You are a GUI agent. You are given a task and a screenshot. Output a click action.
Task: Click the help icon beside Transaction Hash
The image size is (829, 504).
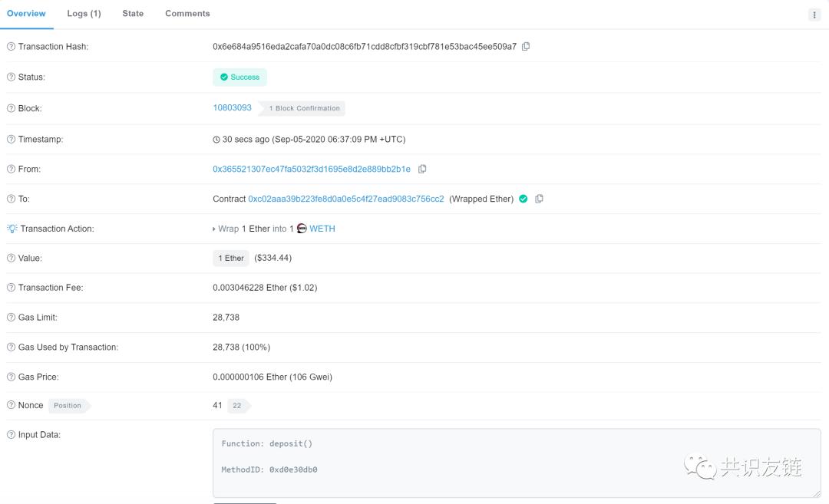11,47
